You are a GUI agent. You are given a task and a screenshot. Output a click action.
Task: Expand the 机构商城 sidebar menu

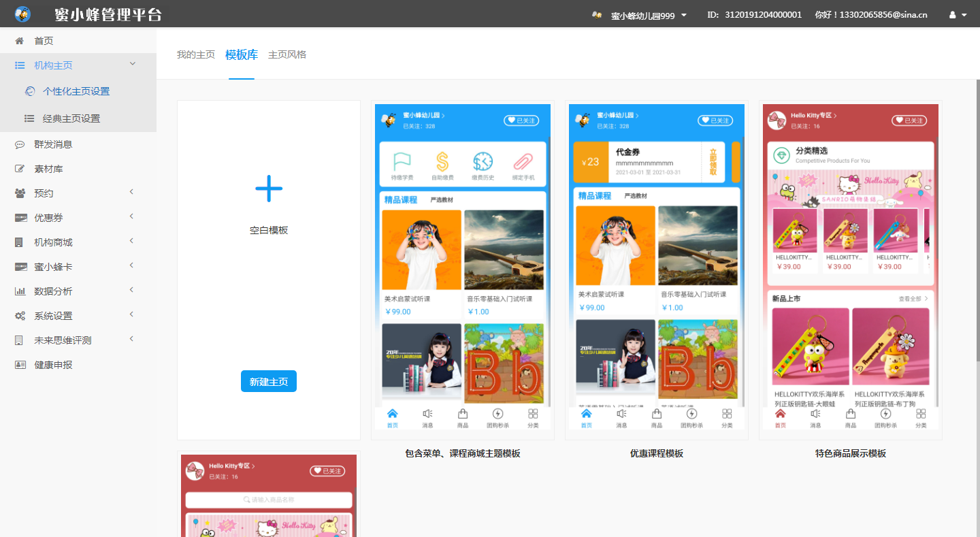click(131, 242)
